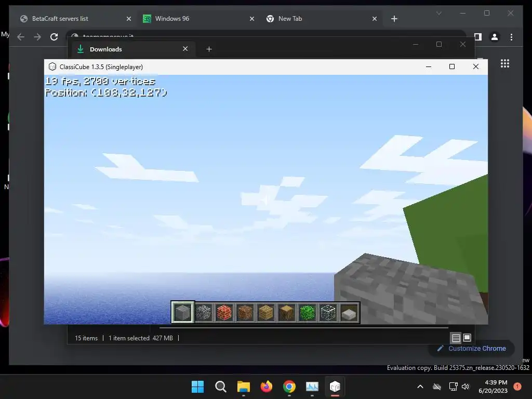Go forward in Chrome

[37, 37]
